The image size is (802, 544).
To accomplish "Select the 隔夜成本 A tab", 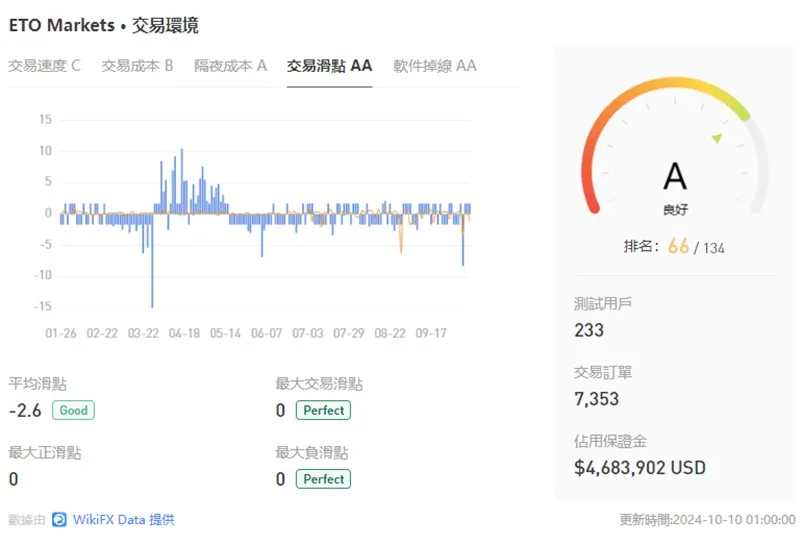I will click(x=230, y=66).
